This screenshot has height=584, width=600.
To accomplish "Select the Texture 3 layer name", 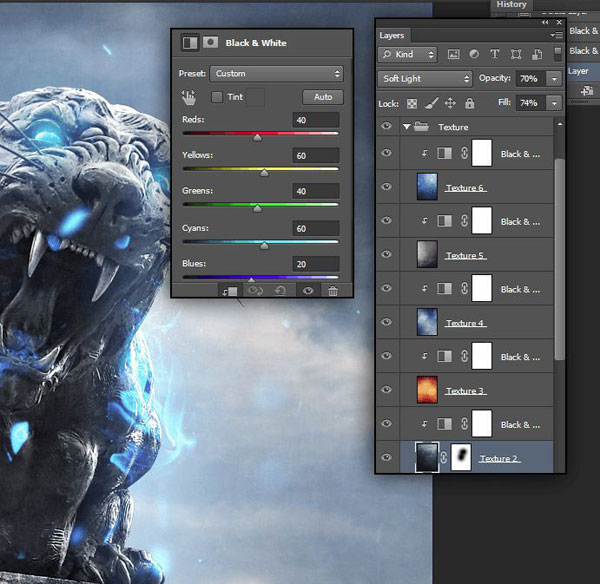I will tap(465, 391).
